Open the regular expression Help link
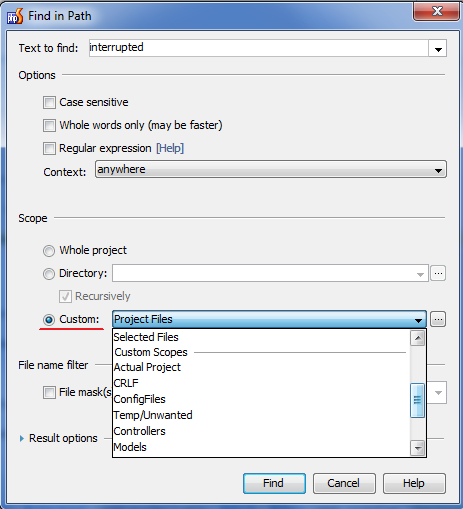Image resolution: width=463 pixels, height=509 pixels. (170, 148)
